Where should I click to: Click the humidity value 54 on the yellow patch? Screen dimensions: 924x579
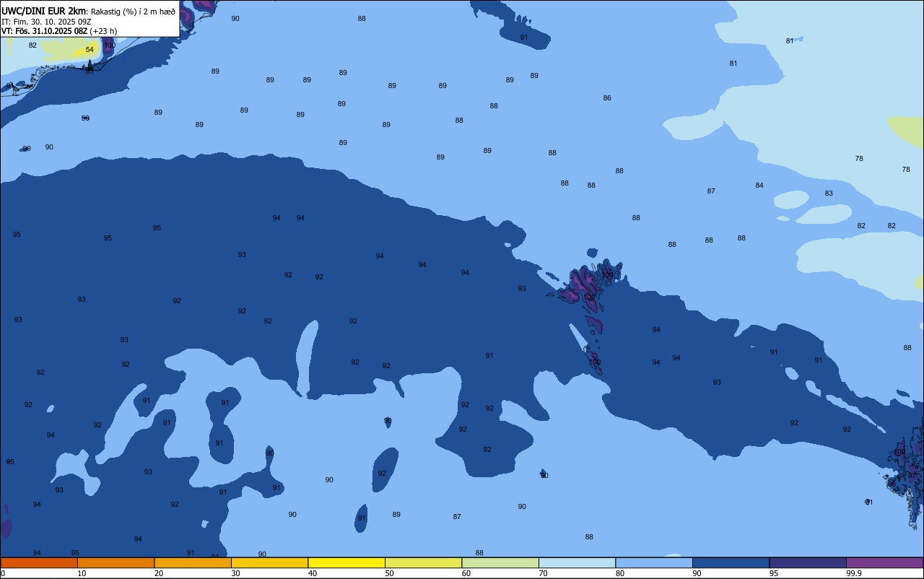(90, 50)
